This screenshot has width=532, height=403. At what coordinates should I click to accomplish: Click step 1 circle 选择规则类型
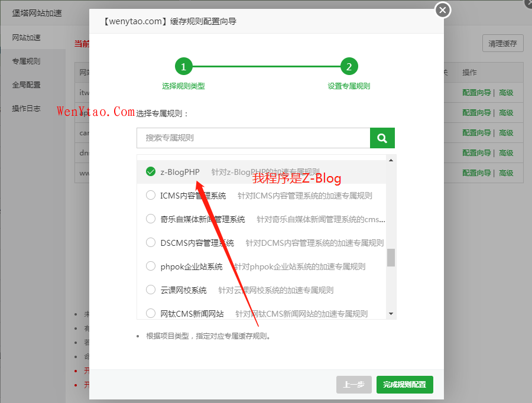coord(183,67)
